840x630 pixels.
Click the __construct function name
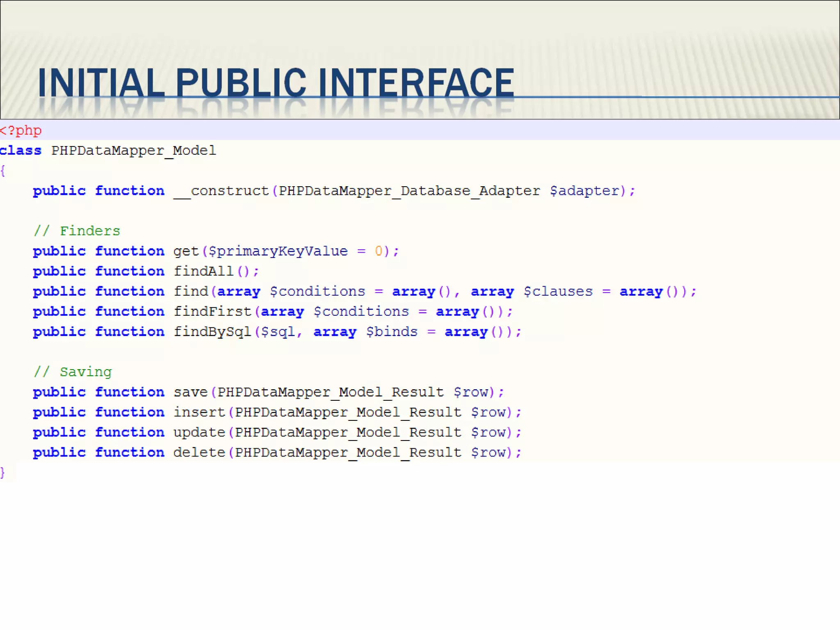[221, 191]
